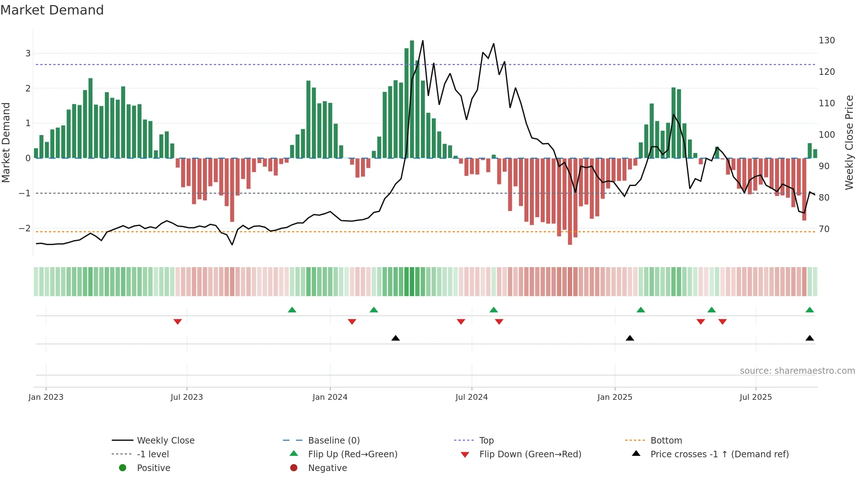Click the Jul 2024 x-axis label

(x=472, y=397)
